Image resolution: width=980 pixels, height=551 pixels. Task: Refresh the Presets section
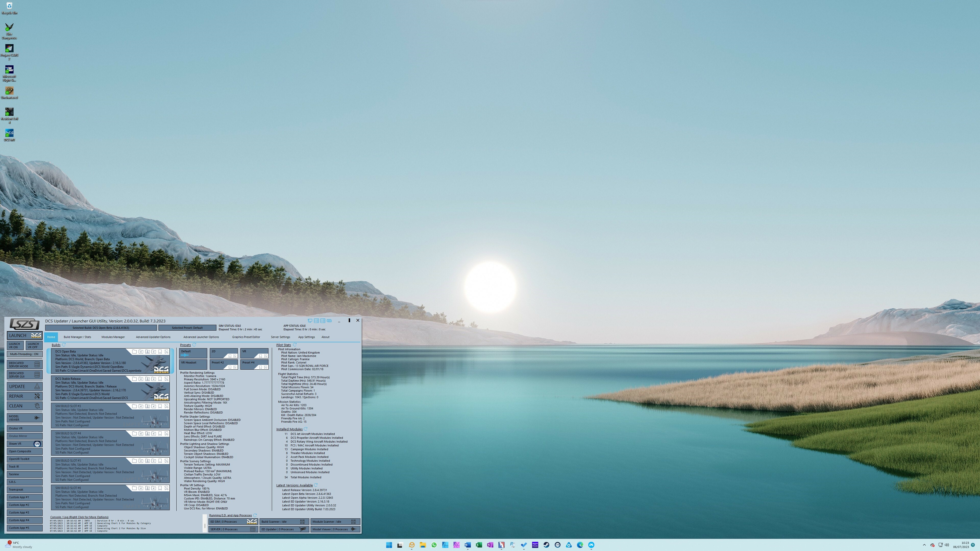click(194, 345)
